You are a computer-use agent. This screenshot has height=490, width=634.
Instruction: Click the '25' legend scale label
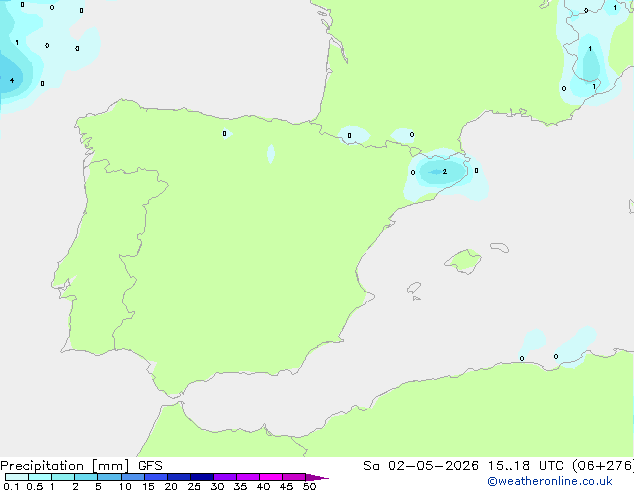[x=194, y=486]
